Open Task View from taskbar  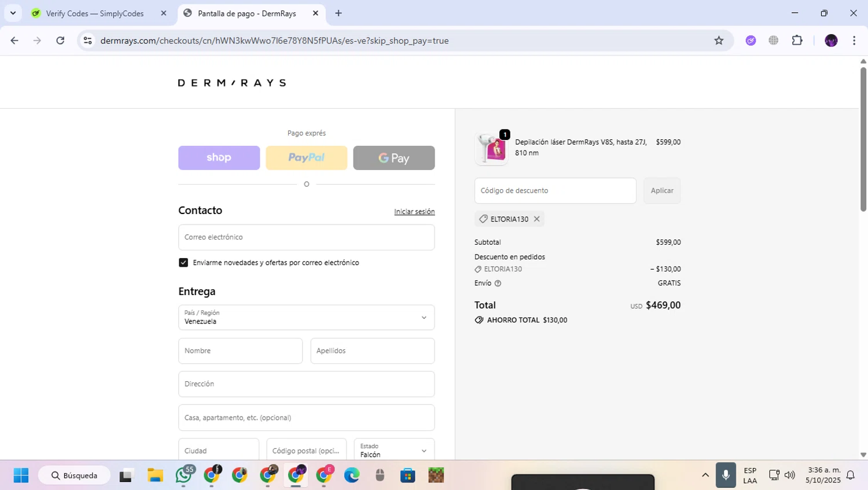[x=126, y=476]
